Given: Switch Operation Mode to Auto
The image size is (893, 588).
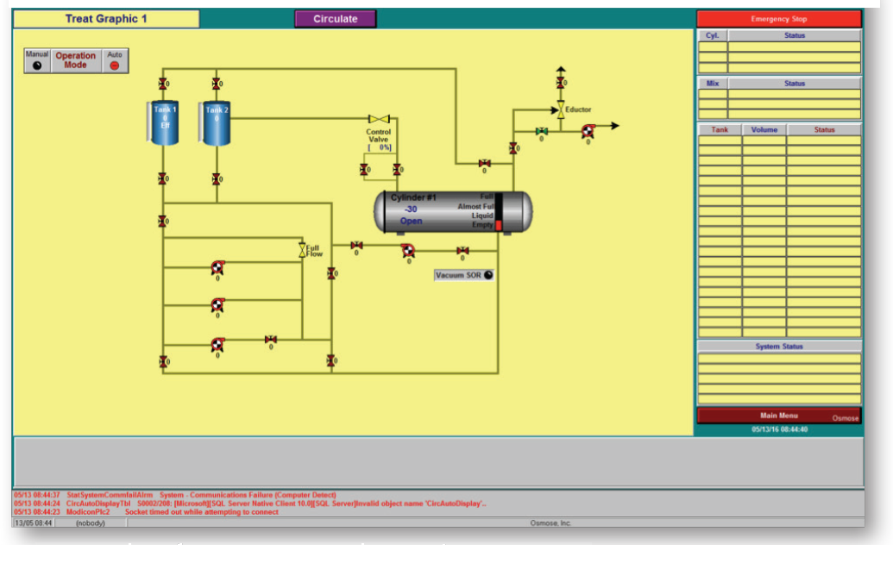Looking at the screenshot, I should tap(115, 65).
